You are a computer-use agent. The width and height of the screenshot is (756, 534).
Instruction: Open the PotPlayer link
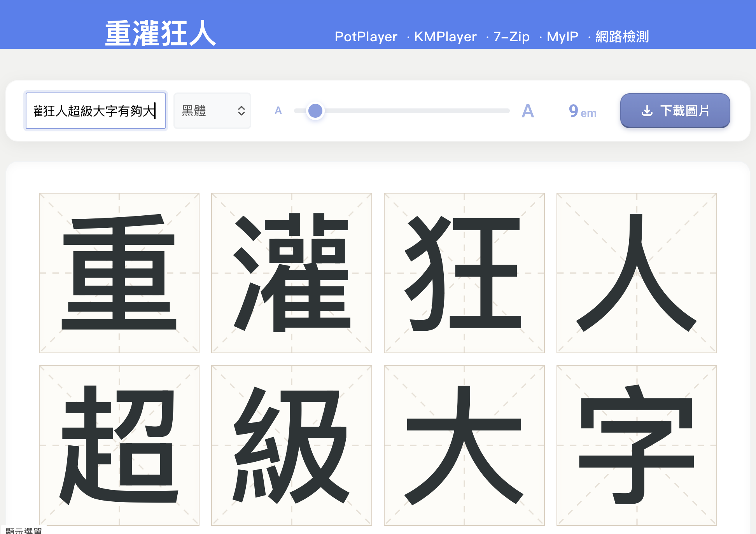(366, 37)
